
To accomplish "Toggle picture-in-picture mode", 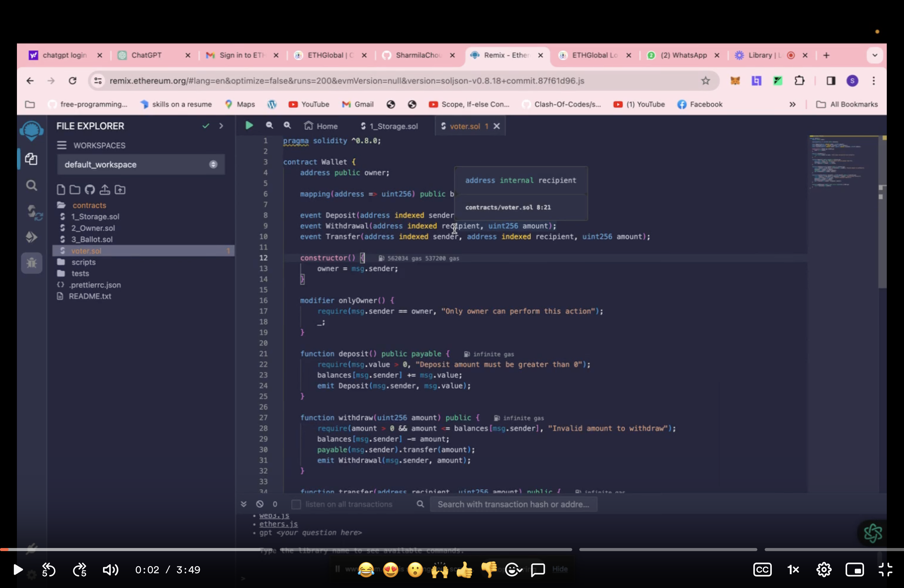I will pyautogui.click(x=854, y=569).
